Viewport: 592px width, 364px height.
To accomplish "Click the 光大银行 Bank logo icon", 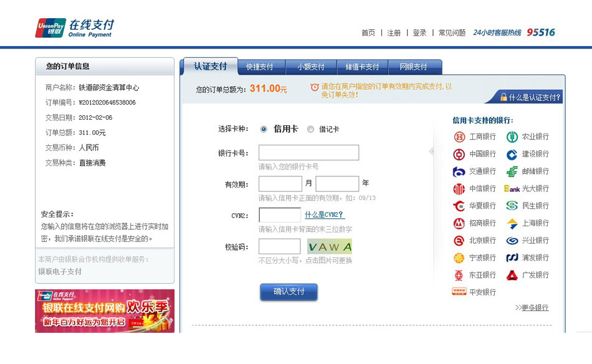I will (512, 189).
